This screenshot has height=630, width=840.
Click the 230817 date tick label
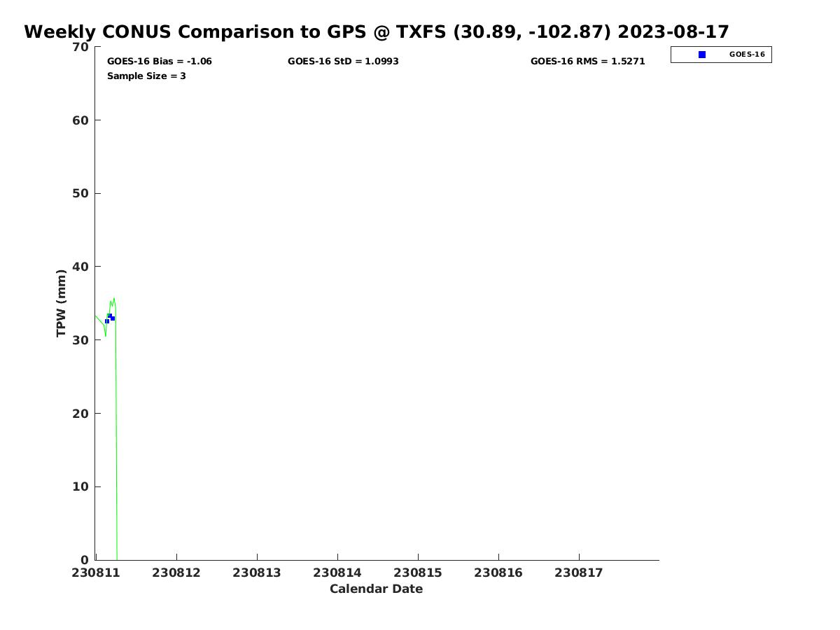579,573
